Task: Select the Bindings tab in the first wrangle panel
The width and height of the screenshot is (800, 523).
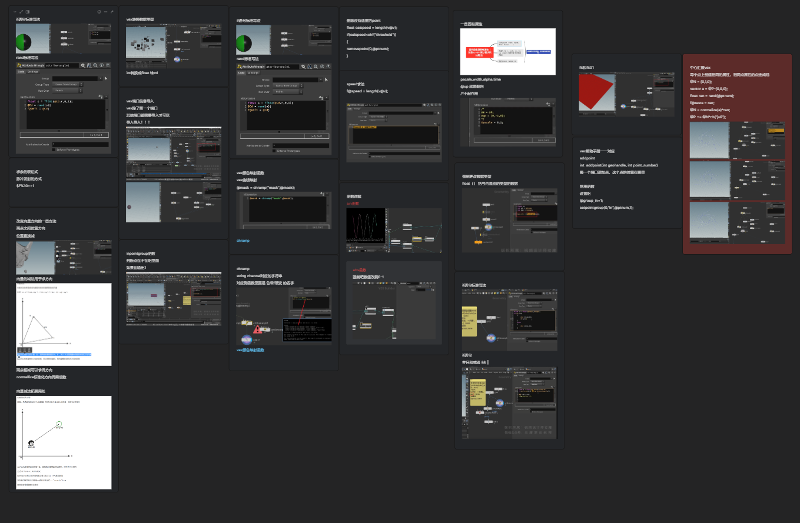Action: (x=33, y=72)
